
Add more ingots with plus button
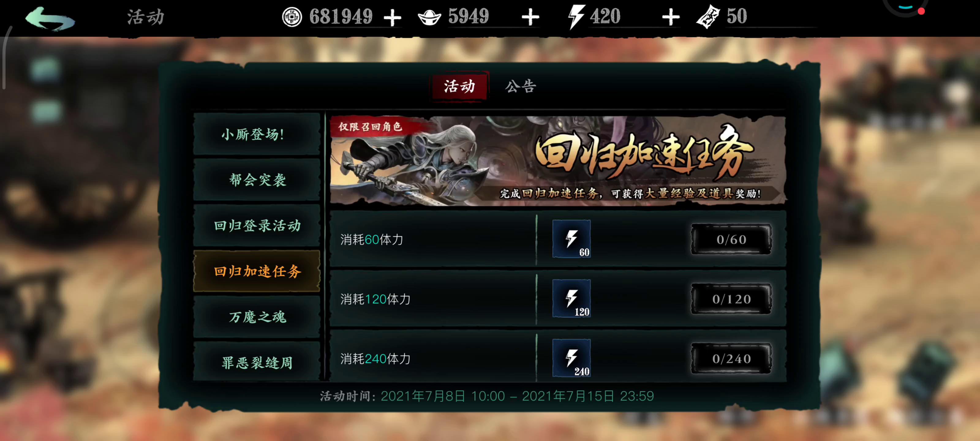pyautogui.click(x=530, y=17)
